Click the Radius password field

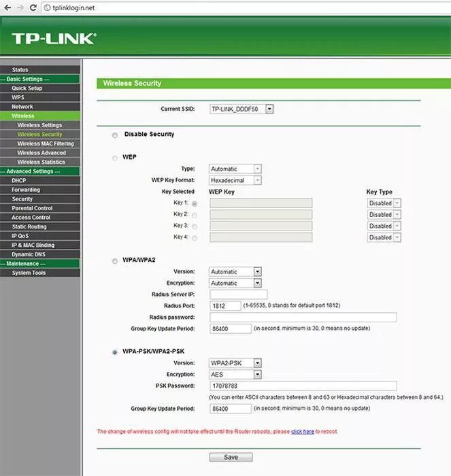point(303,318)
